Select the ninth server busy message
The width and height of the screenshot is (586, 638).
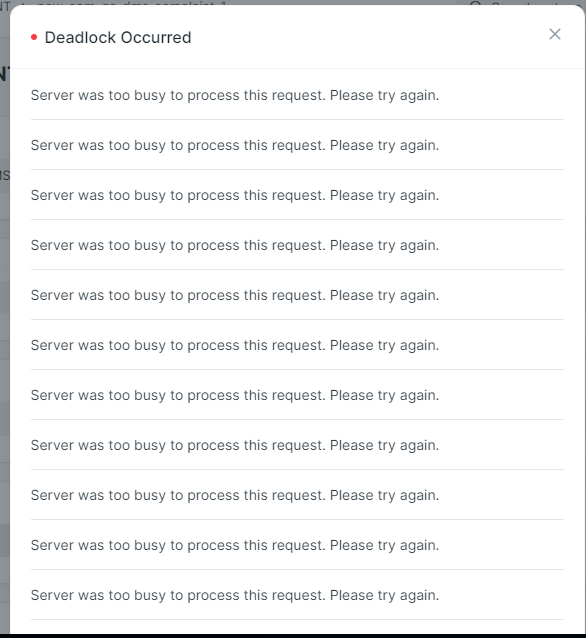235,496
